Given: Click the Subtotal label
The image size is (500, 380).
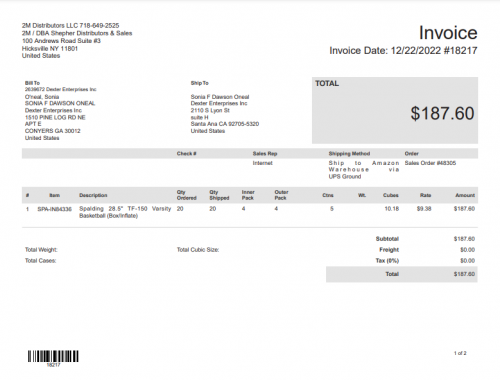Looking at the screenshot, I should [387, 239].
